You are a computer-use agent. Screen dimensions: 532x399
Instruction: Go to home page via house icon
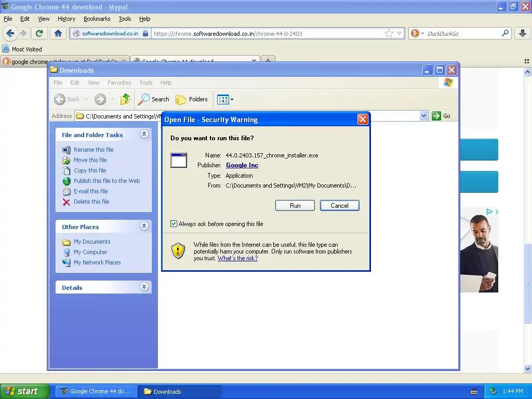58,33
